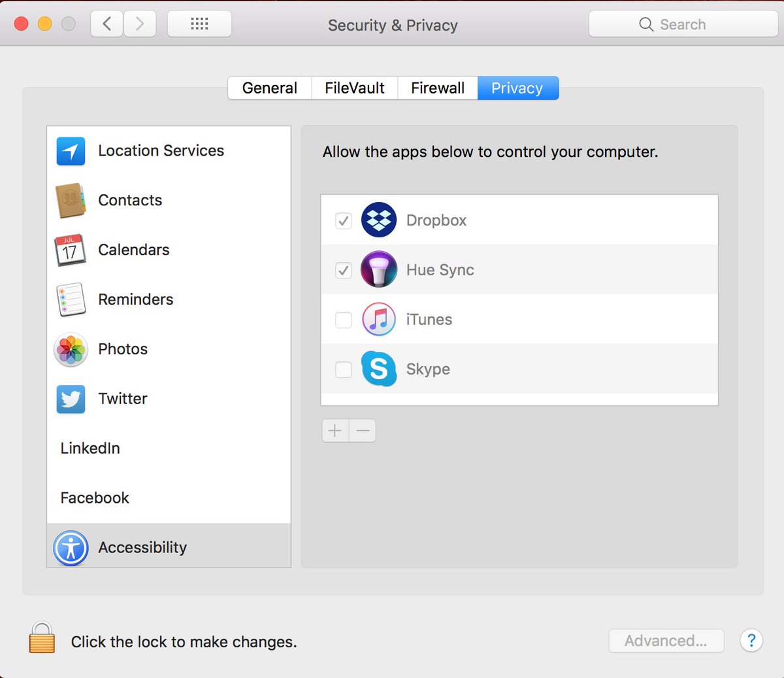The height and width of the screenshot is (678, 784).
Task: Select Facebook in privacy list
Action: [x=95, y=498]
